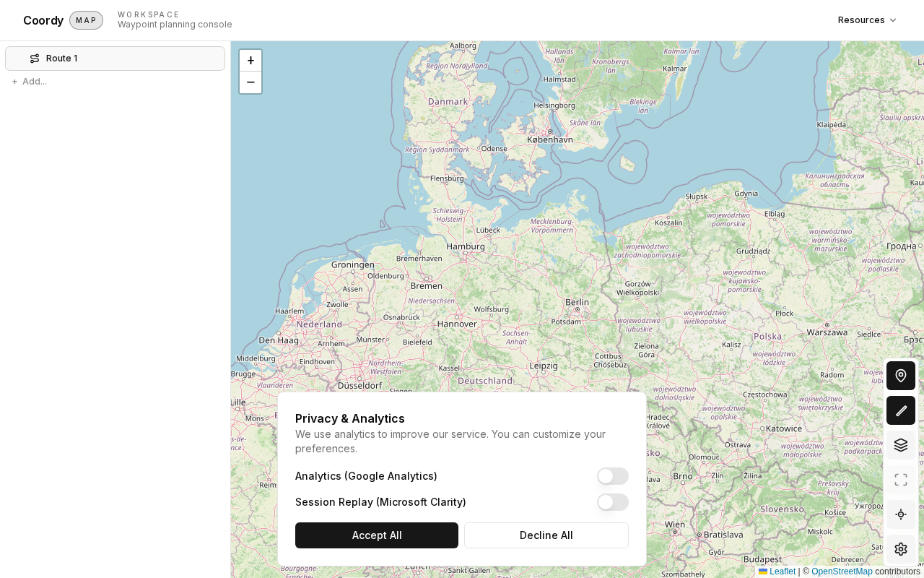Center map on my location crosshair
924x578 pixels.
pyautogui.click(x=900, y=514)
